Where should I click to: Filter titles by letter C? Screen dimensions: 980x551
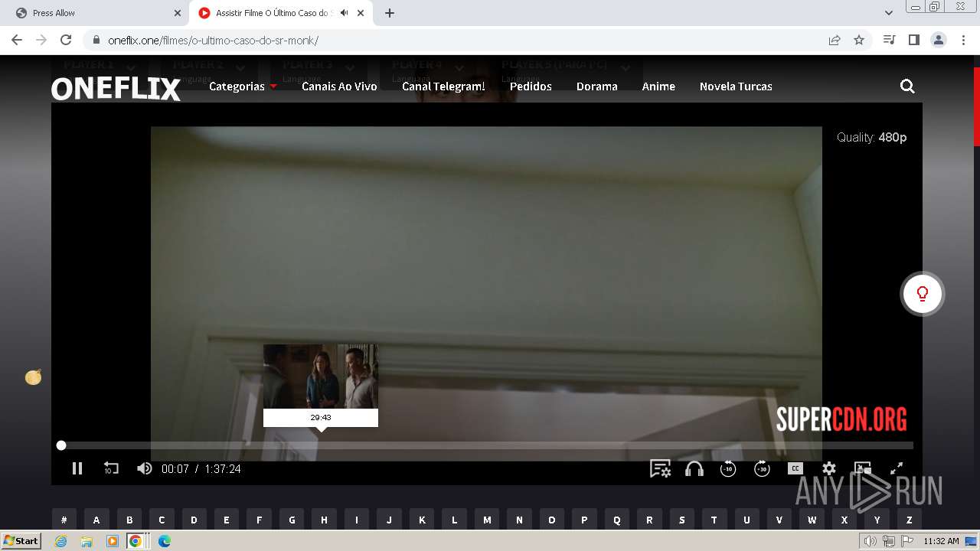click(162, 520)
